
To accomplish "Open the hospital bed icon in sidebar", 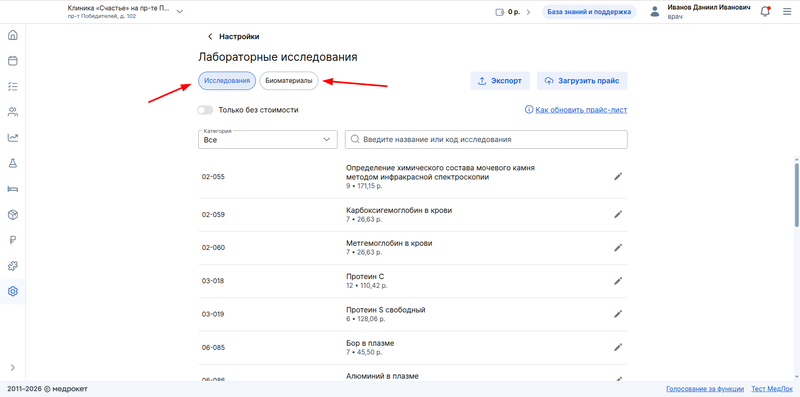I will pos(13,189).
